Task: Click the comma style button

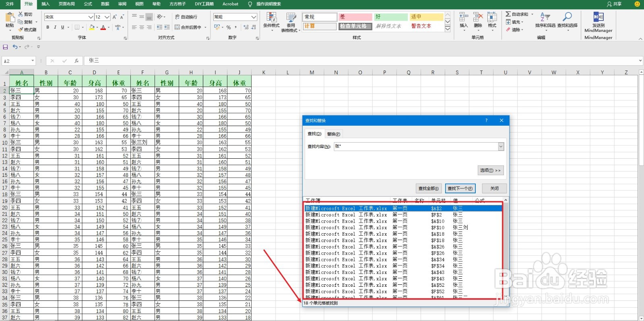Action: point(236,27)
